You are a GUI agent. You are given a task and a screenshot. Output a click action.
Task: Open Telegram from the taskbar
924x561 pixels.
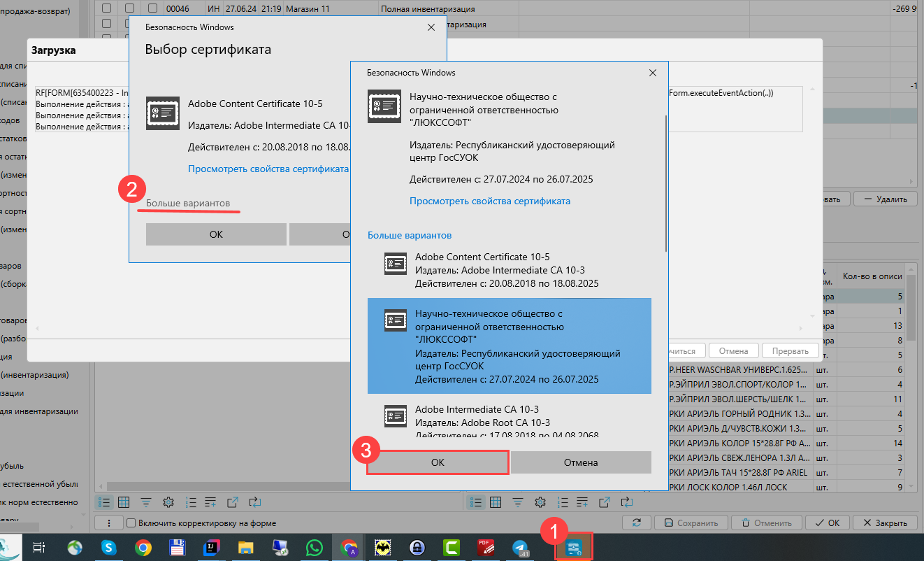point(521,547)
